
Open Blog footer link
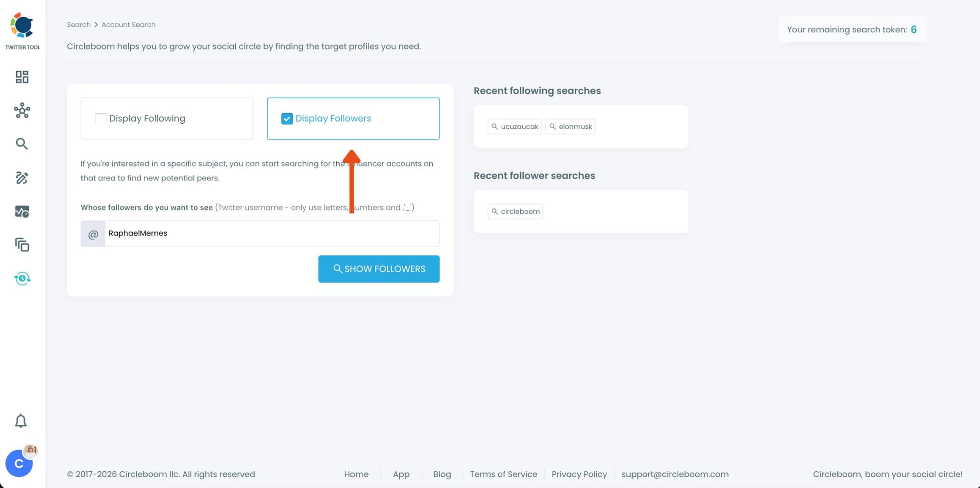pyautogui.click(x=442, y=474)
